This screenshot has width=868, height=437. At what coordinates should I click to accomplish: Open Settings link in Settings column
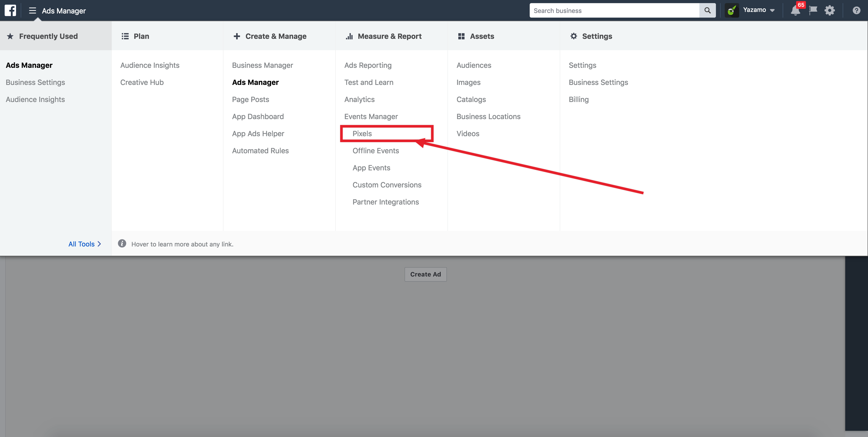(x=582, y=65)
